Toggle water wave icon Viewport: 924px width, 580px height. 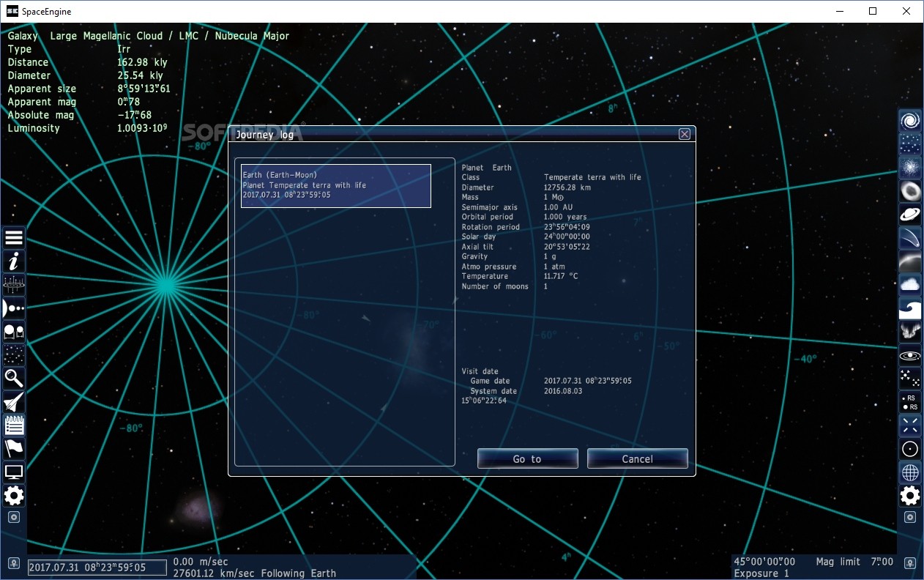point(910,308)
